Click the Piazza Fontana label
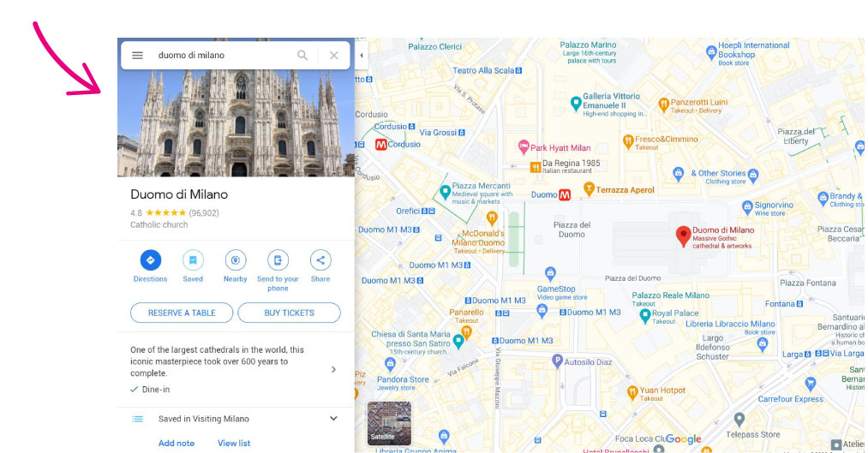Image resolution: width=868 pixels, height=453 pixels. [x=808, y=283]
